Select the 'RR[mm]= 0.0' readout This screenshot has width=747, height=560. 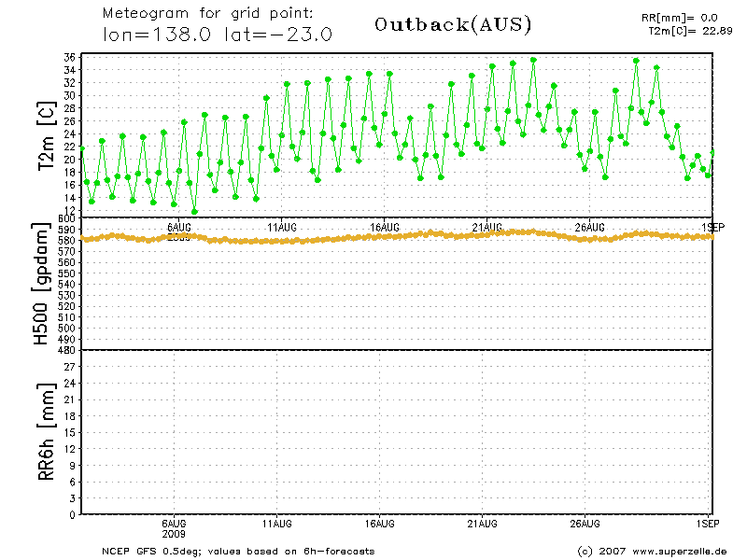click(x=680, y=18)
